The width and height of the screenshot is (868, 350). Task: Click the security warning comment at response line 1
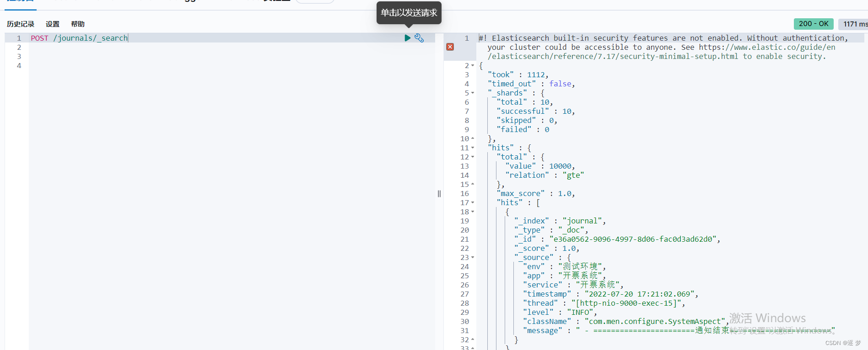[x=663, y=47]
